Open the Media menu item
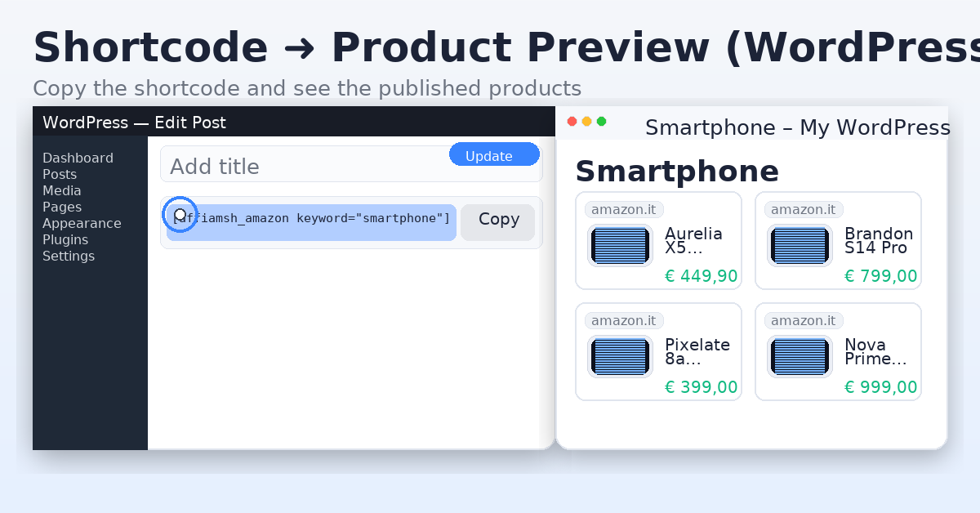The image size is (980, 513). [x=62, y=190]
